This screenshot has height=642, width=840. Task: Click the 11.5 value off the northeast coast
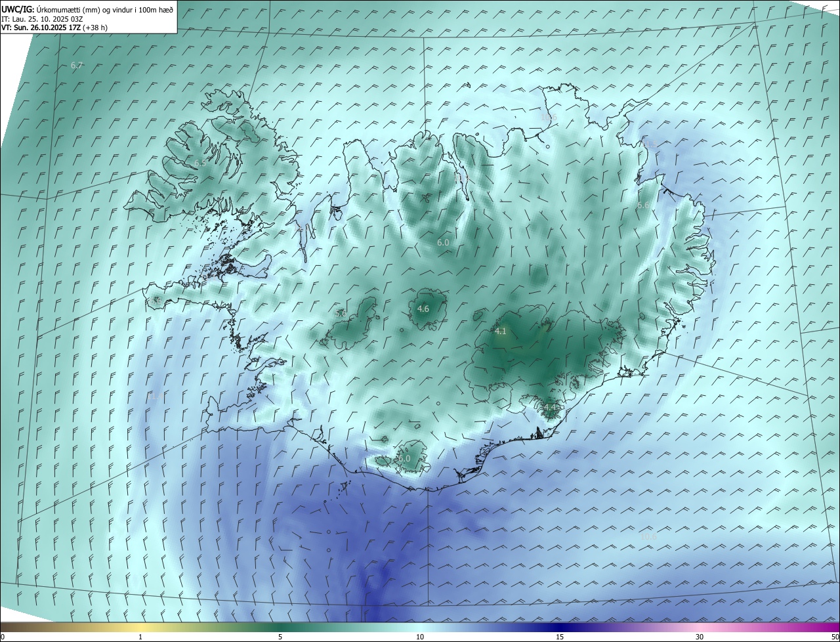pyautogui.click(x=648, y=144)
